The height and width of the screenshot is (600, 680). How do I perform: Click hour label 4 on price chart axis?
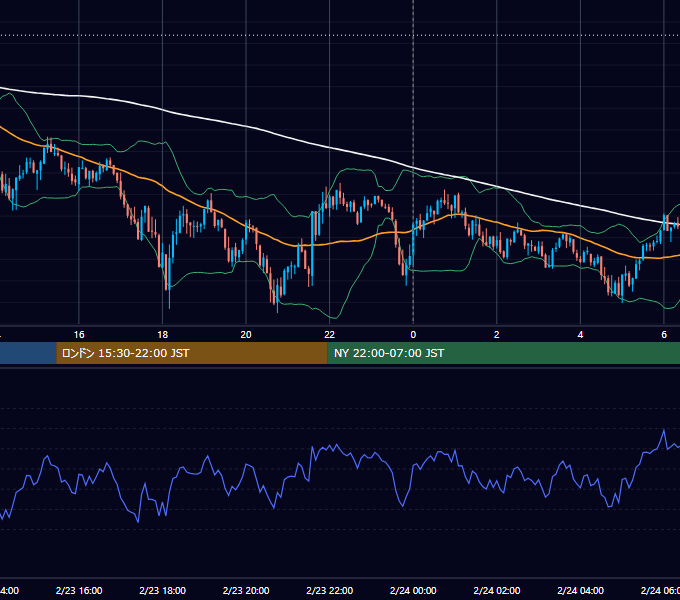[x=580, y=335]
